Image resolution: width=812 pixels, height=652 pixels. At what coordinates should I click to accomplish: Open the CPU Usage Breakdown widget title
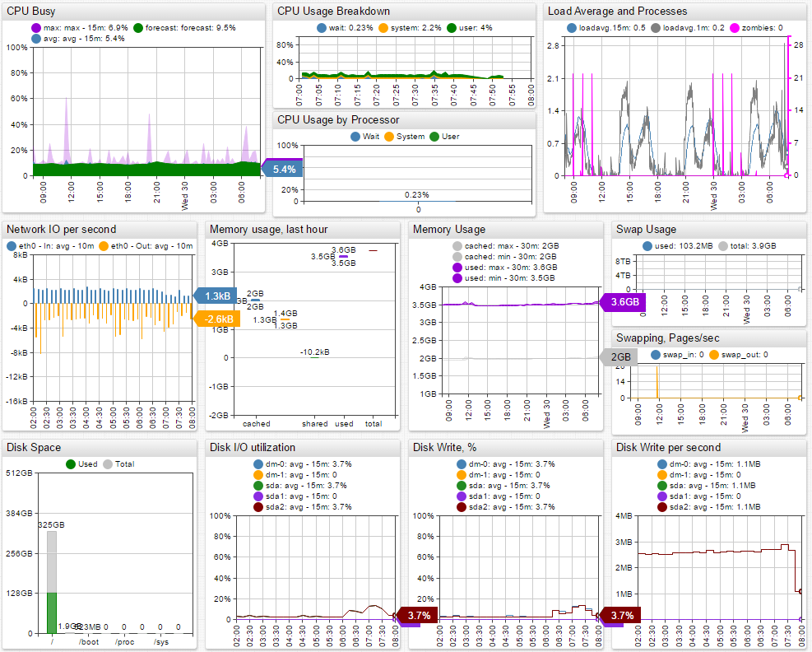click(333, 12)
